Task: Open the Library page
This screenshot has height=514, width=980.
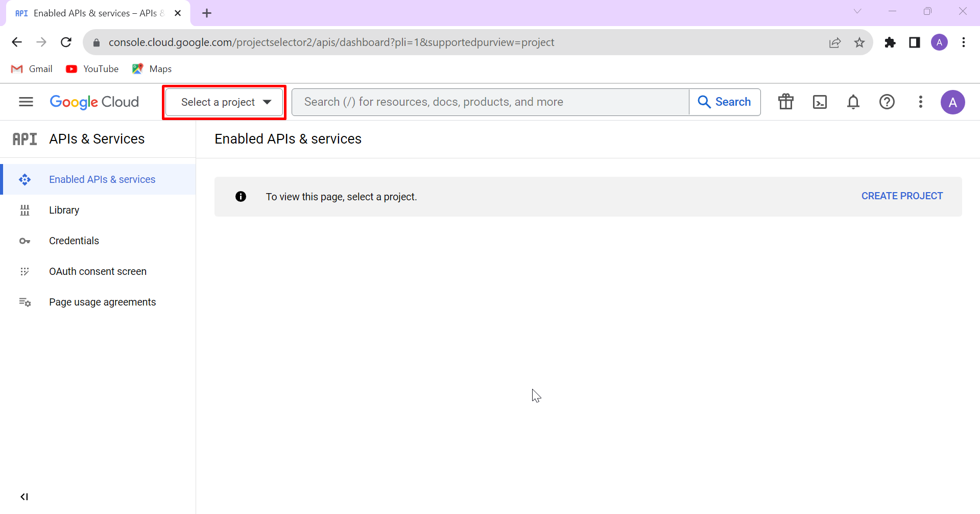Action: tap(64, 210)
